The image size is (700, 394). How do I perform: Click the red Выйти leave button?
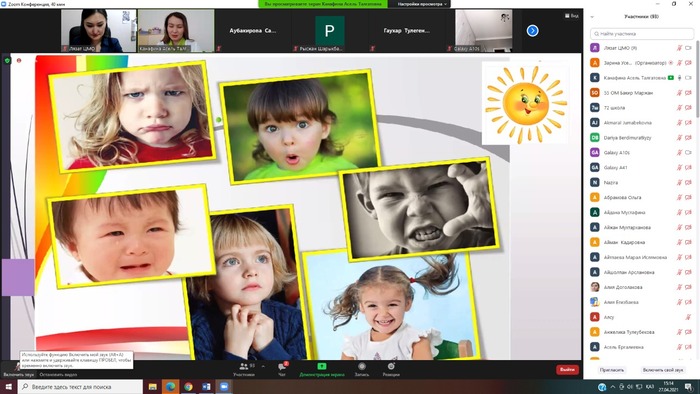click(567, 369)
